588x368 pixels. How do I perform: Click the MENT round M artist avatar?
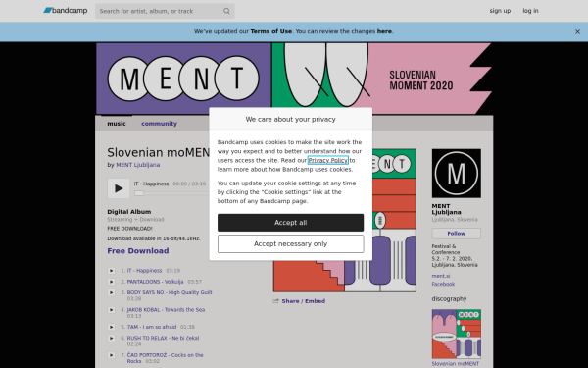click(x=456, y=173)
